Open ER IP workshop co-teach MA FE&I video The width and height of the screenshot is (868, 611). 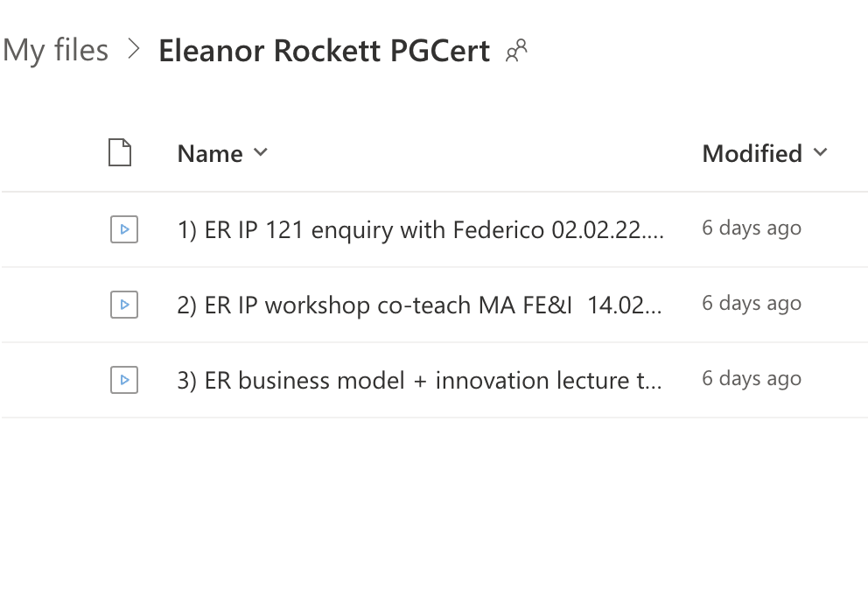420,305
